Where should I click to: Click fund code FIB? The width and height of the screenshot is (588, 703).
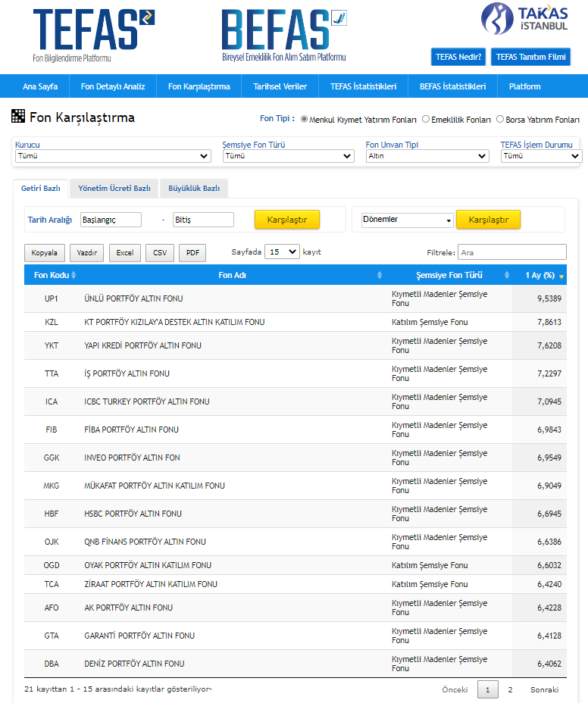coord(51,430)
